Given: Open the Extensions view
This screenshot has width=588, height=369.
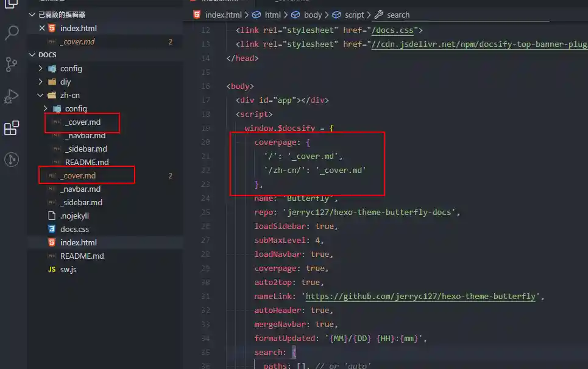Looking at the screenshot, I should click(11, 128).
